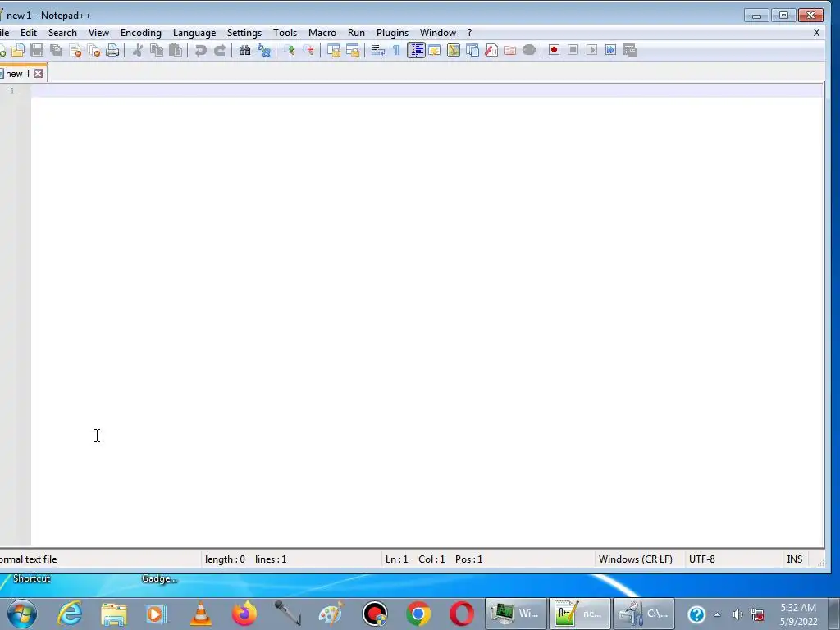Click the grey Monitoring eye icon

pos(529,50)
